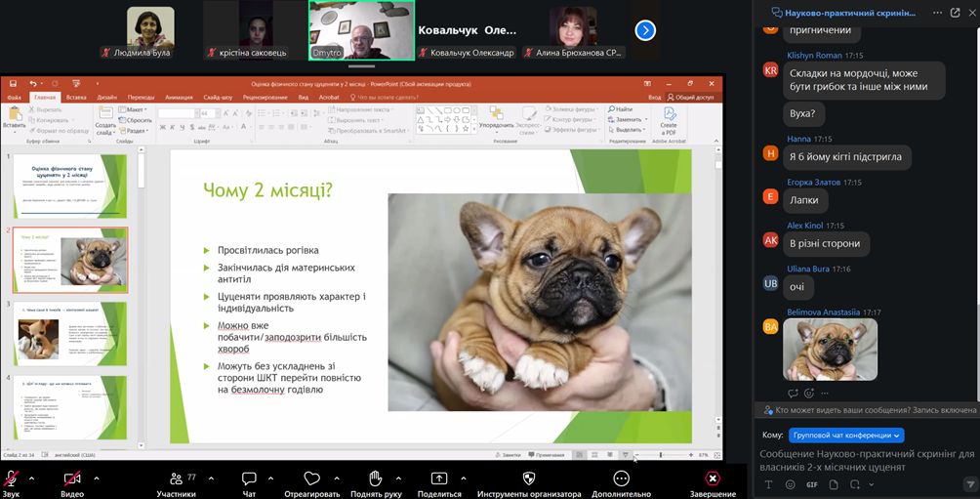Click the PowerPoint zoom slider in status bar
This screenshot has height=499, width=980.
662,455
